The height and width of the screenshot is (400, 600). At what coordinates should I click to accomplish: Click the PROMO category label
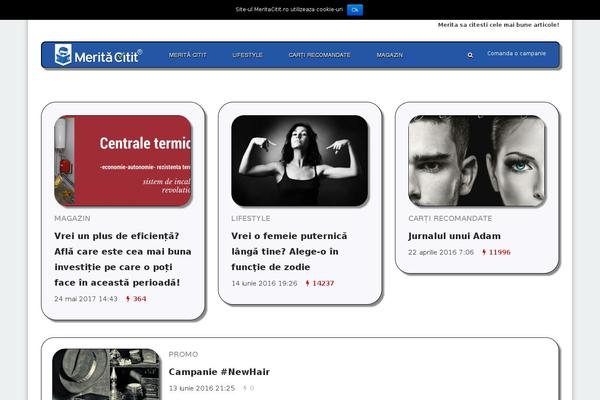click(183, 354)
